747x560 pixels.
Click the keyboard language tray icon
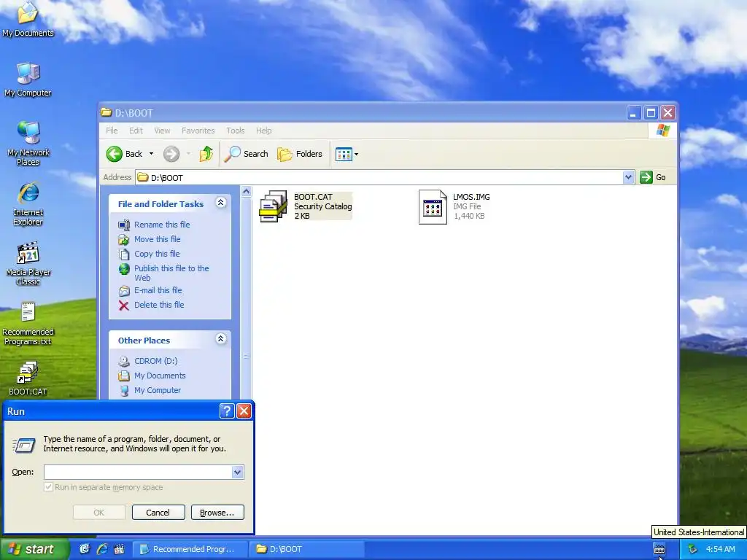pos(659,549)
